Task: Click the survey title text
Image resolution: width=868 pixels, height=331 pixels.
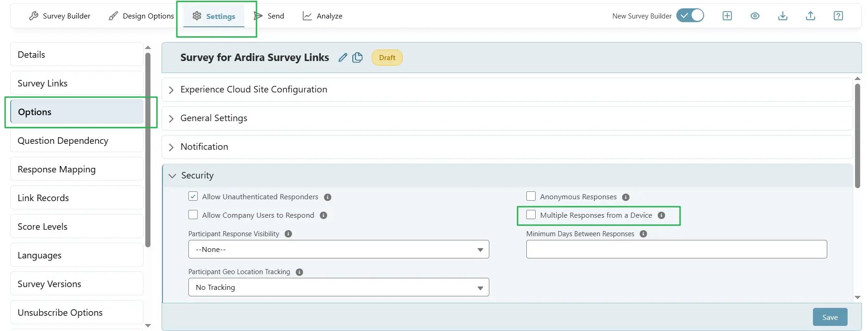Action: pos(255,57)
